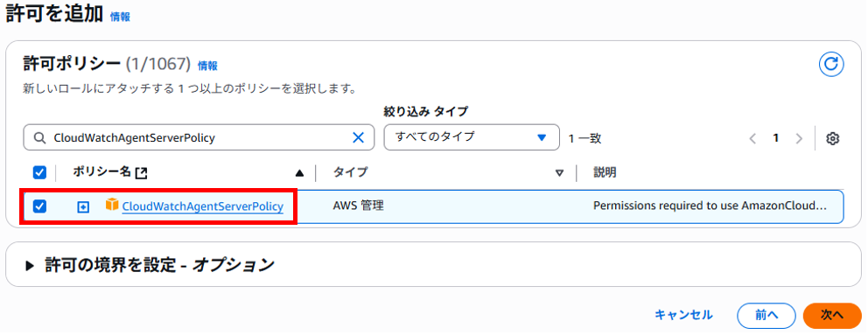Image resolution: width=868 pixels, height=335 pixels.
Task: Open the すべてのタイプ filter dropdown
Action: coord(472,136)
